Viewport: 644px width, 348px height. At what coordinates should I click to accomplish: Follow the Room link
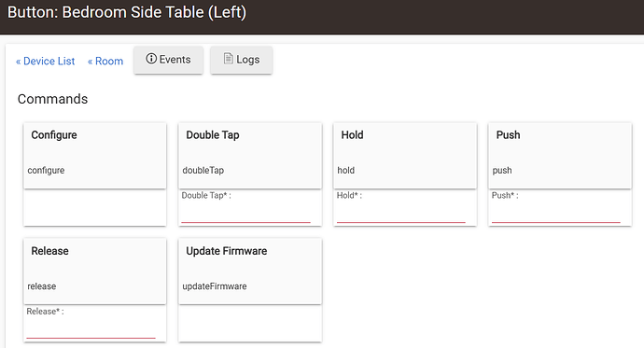[105, 62]
